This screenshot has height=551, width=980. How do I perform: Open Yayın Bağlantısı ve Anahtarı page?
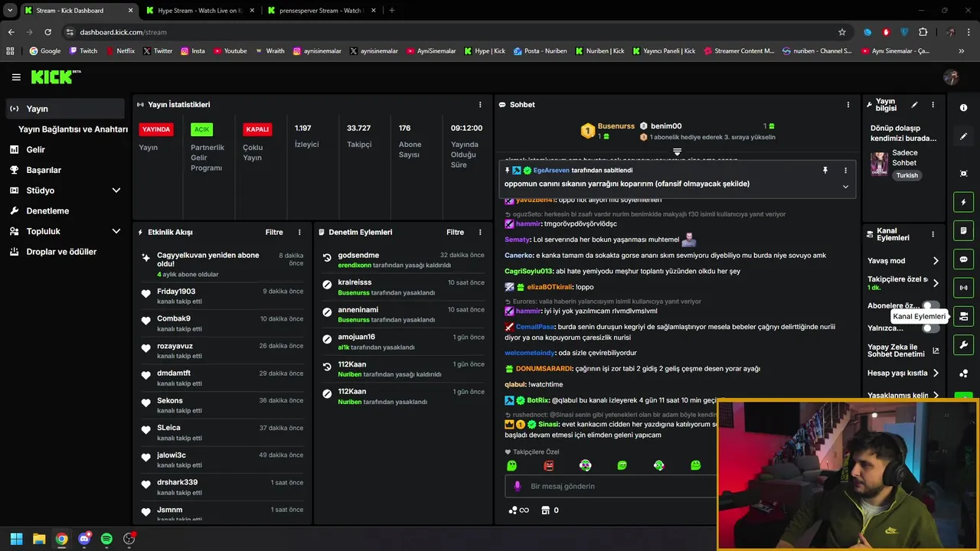73,129
